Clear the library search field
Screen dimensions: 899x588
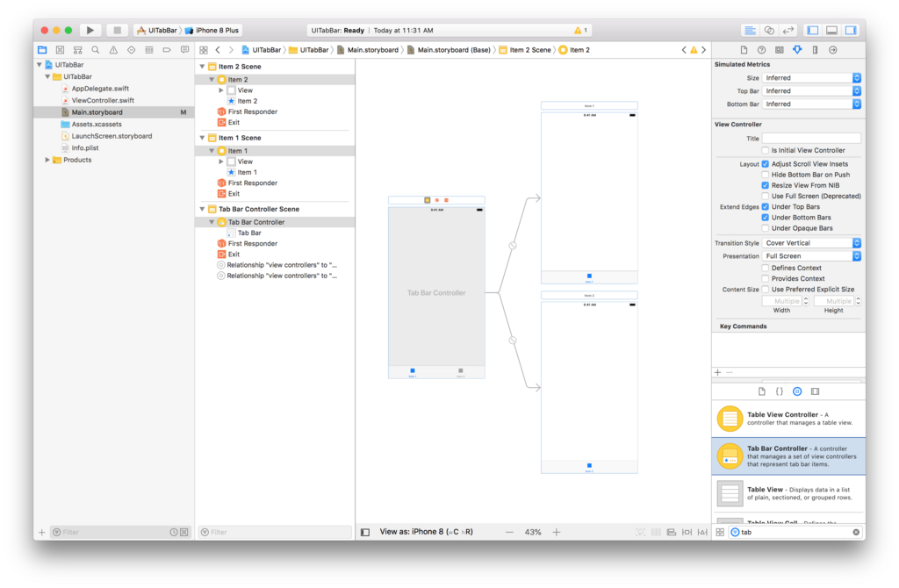856,533
